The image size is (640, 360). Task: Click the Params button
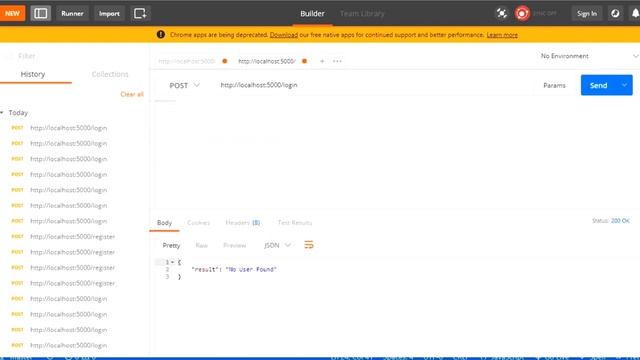click(x=554, y=85)
